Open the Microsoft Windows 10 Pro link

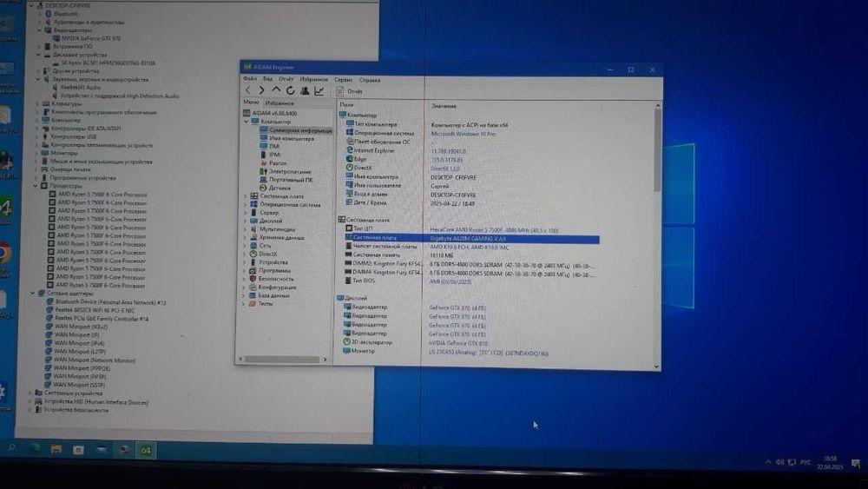(463, 134)
